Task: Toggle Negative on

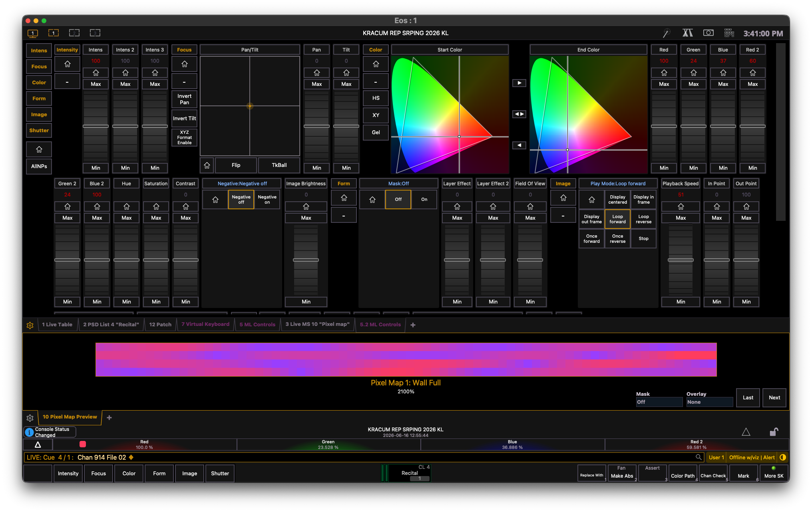Action: [267, 199]
